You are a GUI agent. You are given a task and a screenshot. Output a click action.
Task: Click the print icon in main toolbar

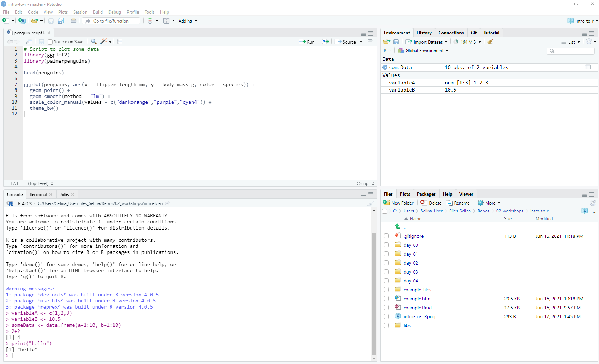pos(73,21)
